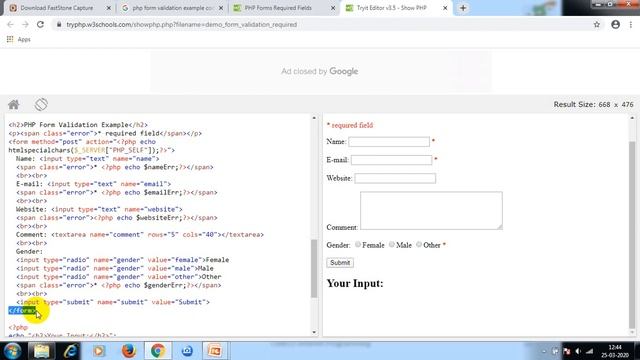Rotate the editor layout with orientation icon

(41, 104)
